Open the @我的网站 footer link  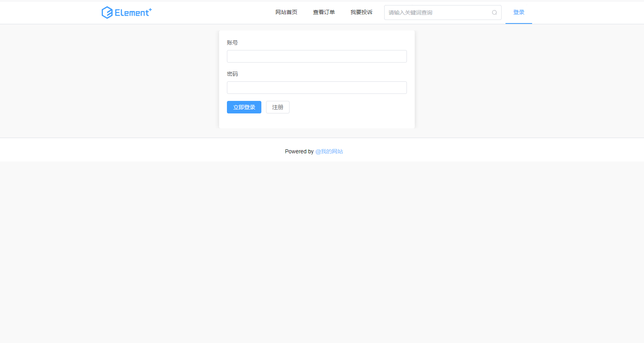(329, 151)
